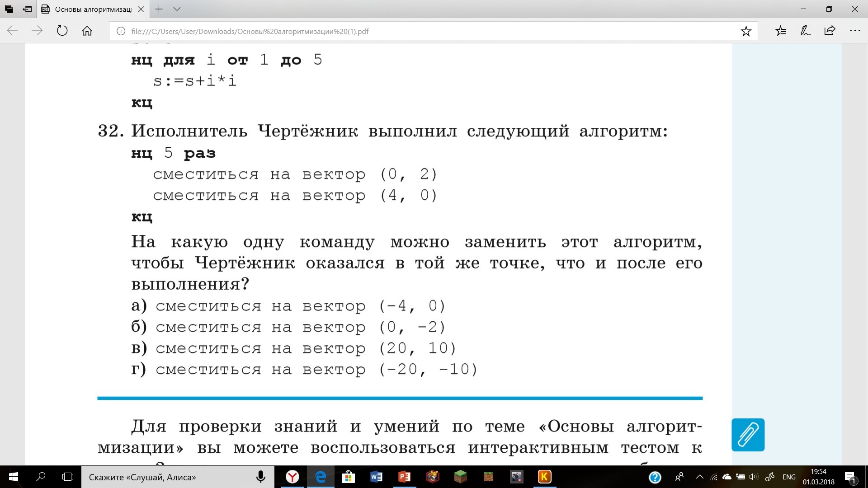The width and height of the screenshot is (868, 488).
Task: Add page to favorites with star
Action: (746, 31)
